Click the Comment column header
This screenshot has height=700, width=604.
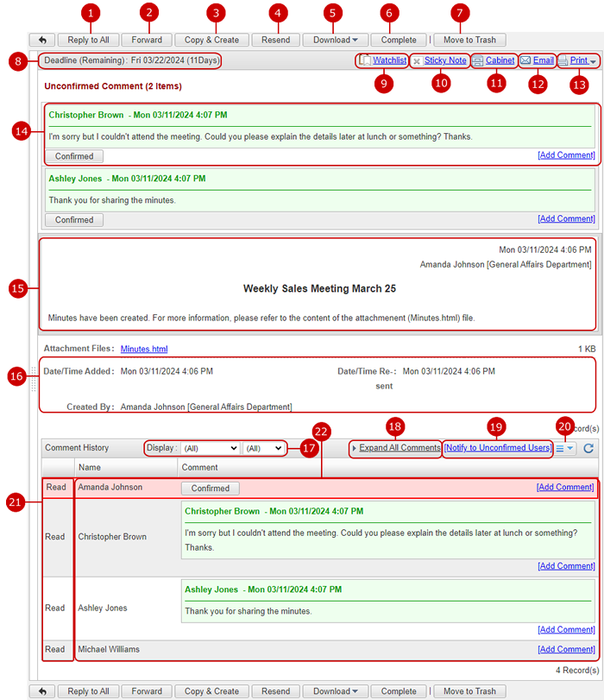(x=387, y=468)
